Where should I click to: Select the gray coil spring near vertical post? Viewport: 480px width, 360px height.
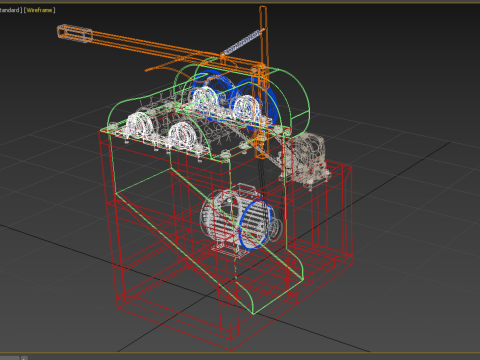click(x=242, y=42)
